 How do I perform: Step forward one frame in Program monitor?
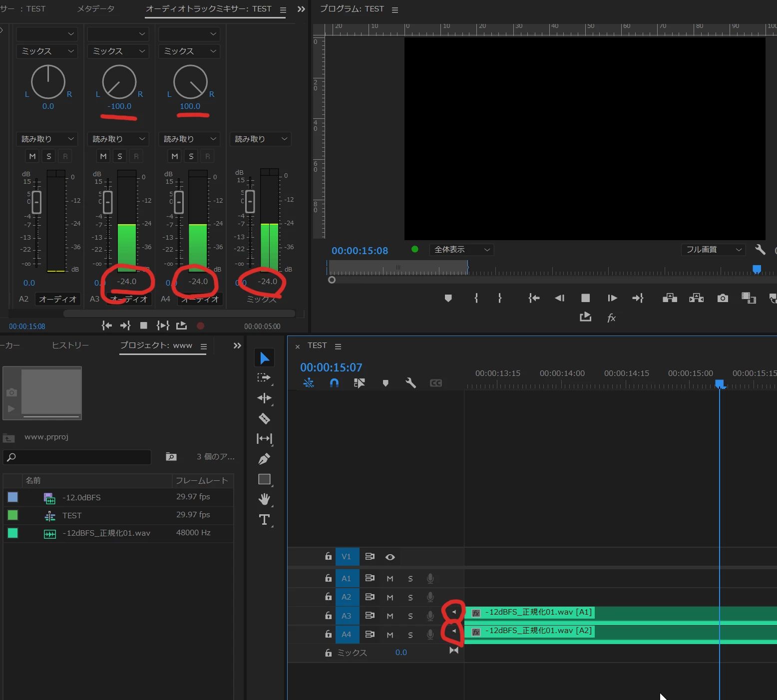pos(612,298)
